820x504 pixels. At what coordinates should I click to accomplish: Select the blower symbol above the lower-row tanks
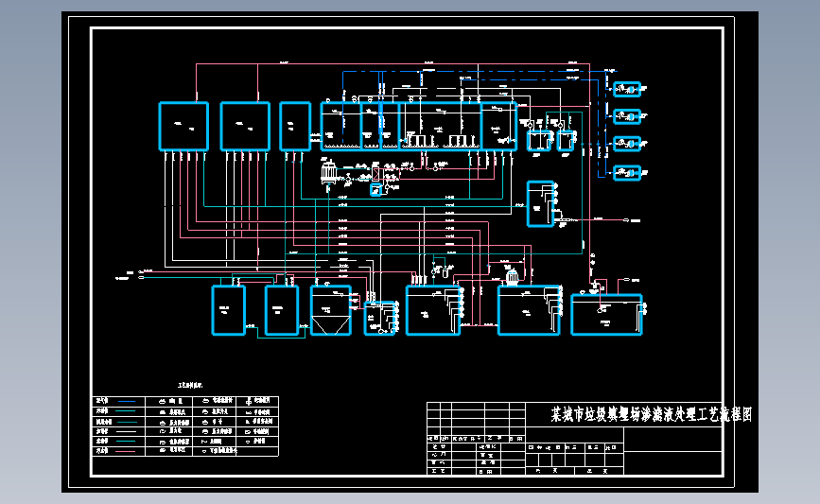tap(512, 276)
